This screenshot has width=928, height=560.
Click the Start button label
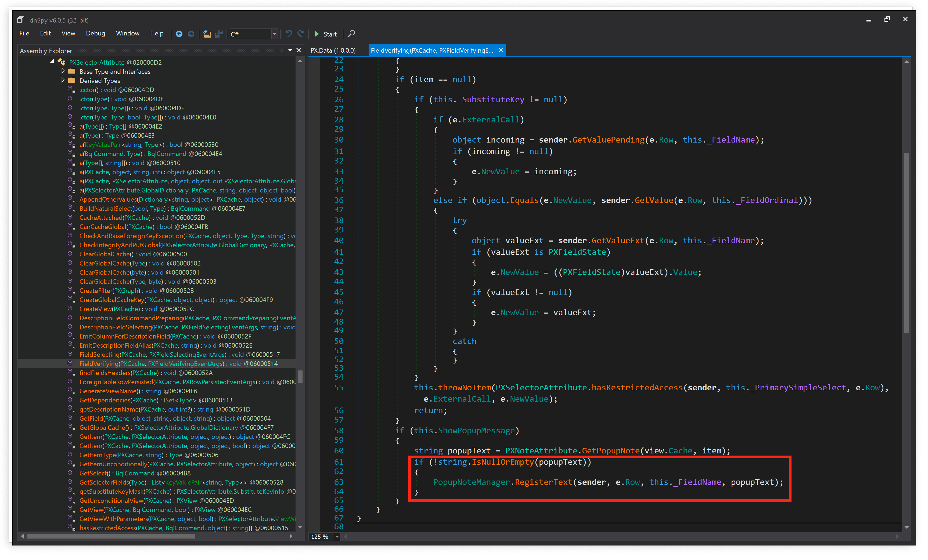point(330,34)
